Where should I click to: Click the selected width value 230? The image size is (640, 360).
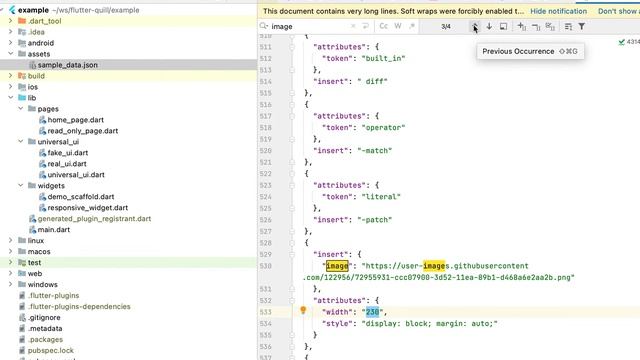coord(372,312)
